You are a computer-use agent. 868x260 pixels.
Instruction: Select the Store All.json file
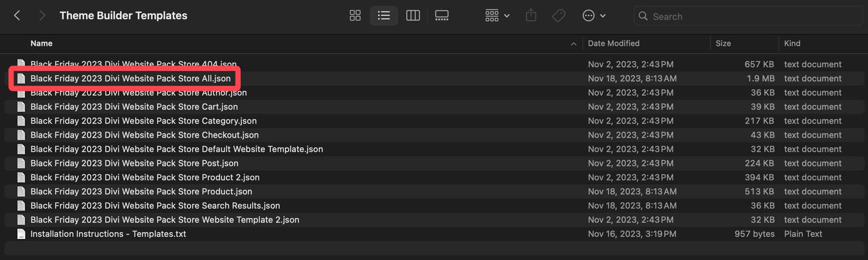coord(130,78)
